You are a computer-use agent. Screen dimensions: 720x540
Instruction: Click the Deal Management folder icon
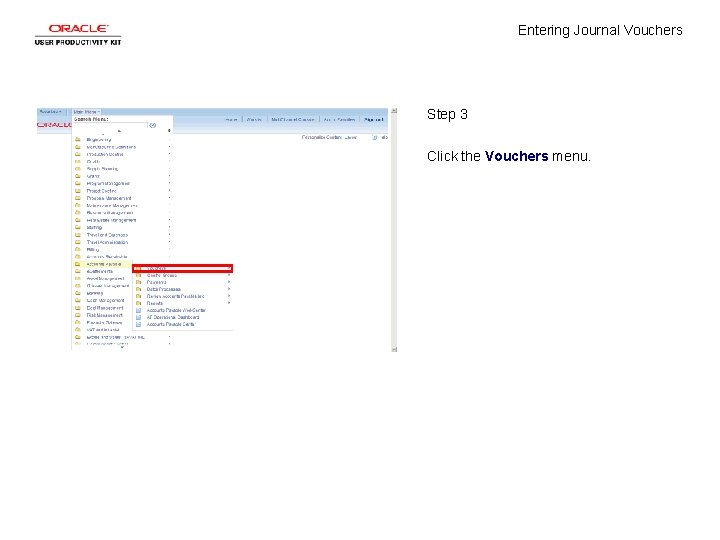coord(78,308)
